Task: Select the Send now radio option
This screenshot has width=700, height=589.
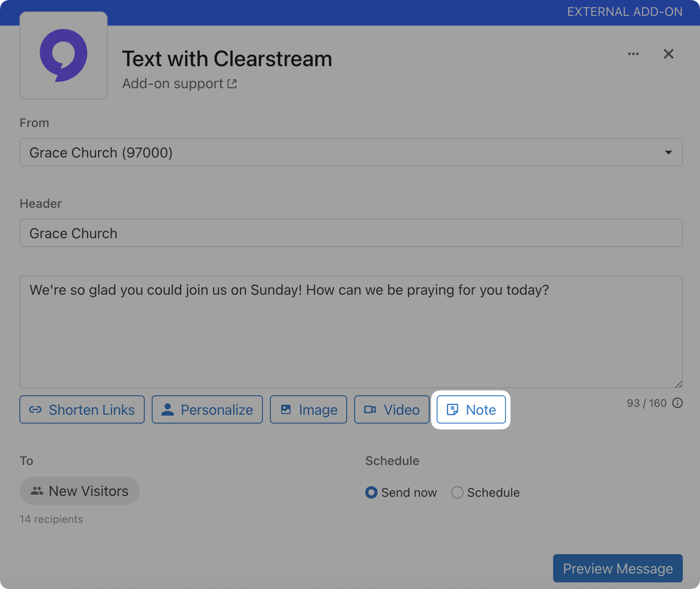Action: pyautogui.click(x=371, y=492)
